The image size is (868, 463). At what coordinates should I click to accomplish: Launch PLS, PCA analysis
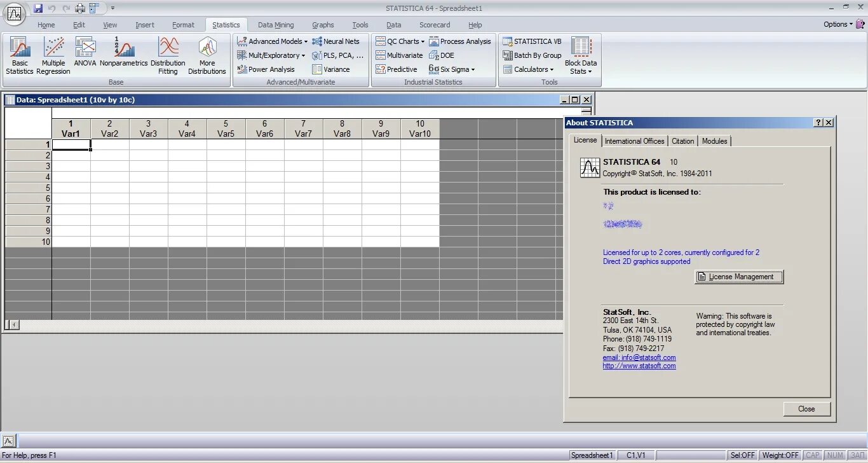coord(337,55)
